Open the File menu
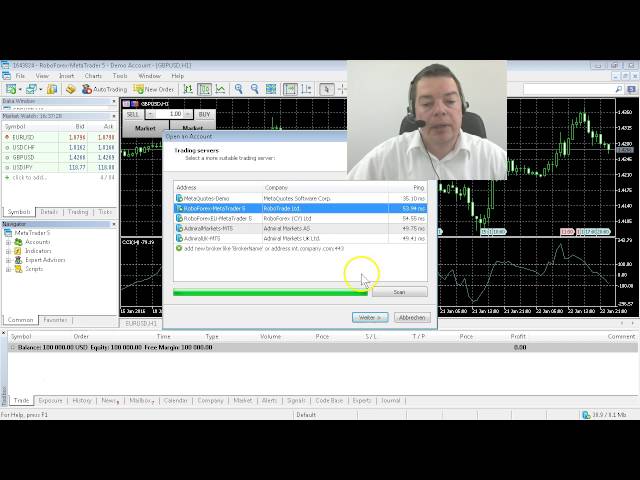The image size is (640, 480). point(20,76)
